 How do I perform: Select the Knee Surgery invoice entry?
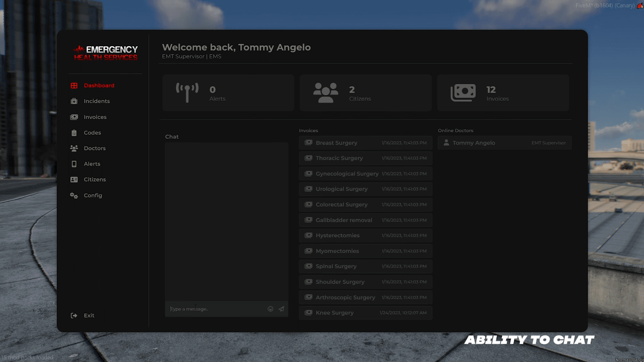coord(365,313)
